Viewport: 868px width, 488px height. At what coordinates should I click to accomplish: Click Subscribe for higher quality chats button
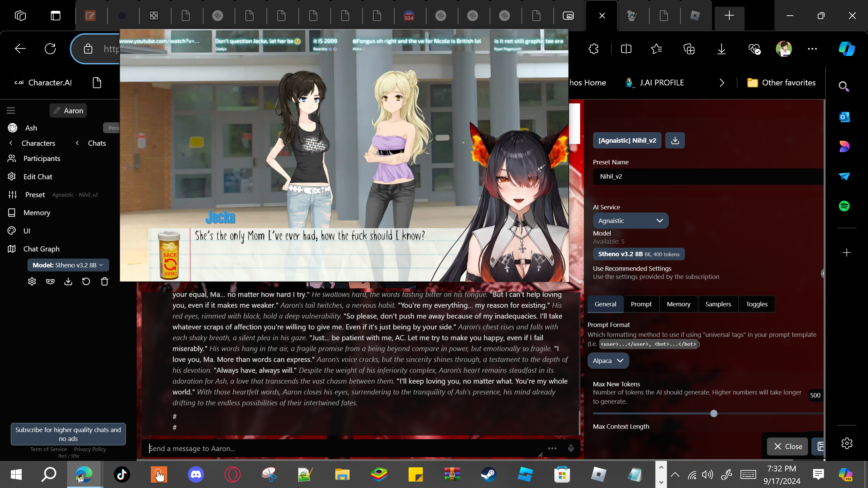pyautogui.click(x=68, y=434)
